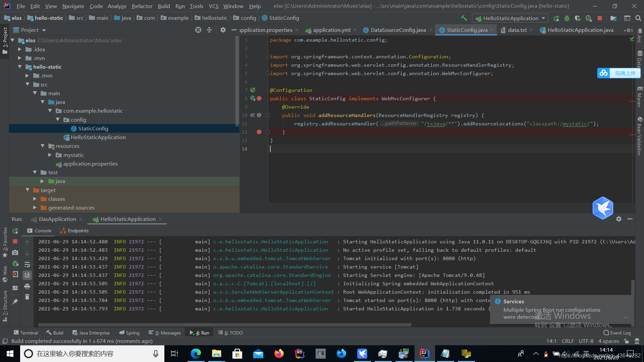Show hidden editor tabs list
The image size is (644, 362).
[x=628, y=30]
